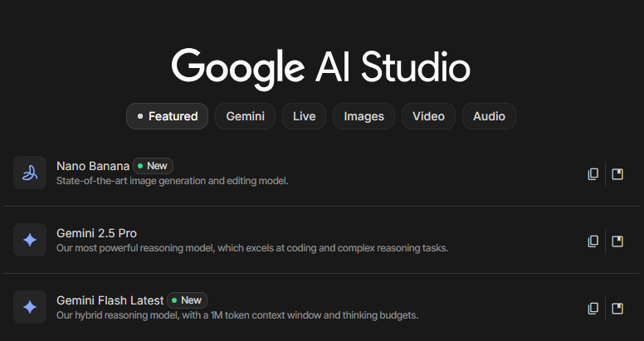Click 'Our most powerful reasoning model' description

point(252,248)
